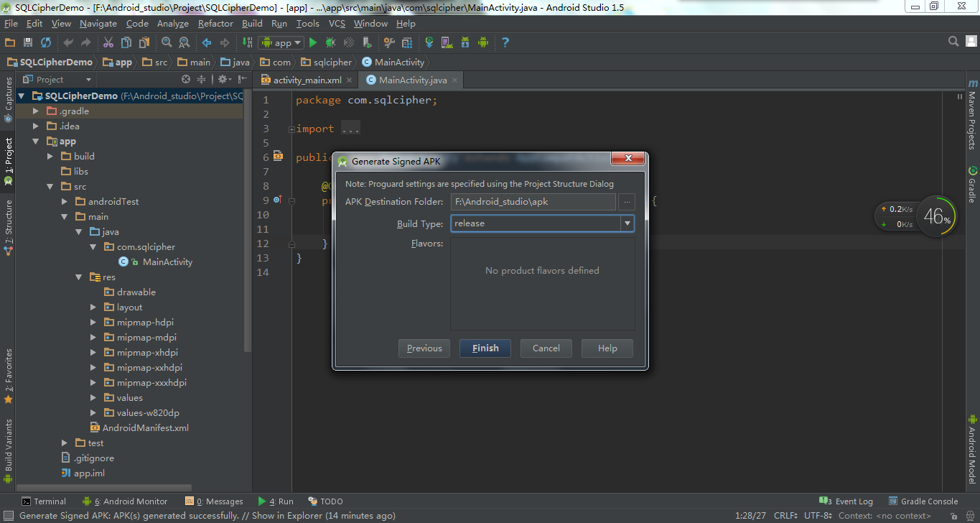
Task: Click the Cancel button in the dialog
Action: pos(546,348)
